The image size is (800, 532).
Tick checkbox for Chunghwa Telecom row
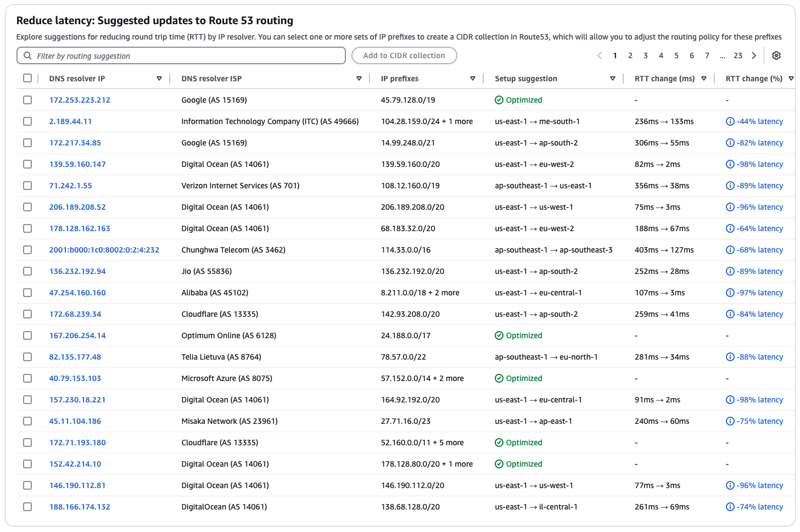[27, 250]
